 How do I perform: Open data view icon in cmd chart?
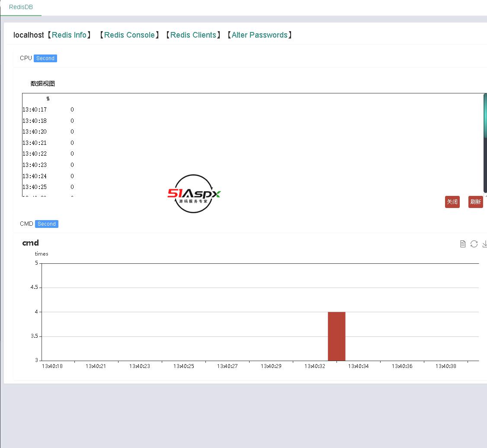(463, 244)
